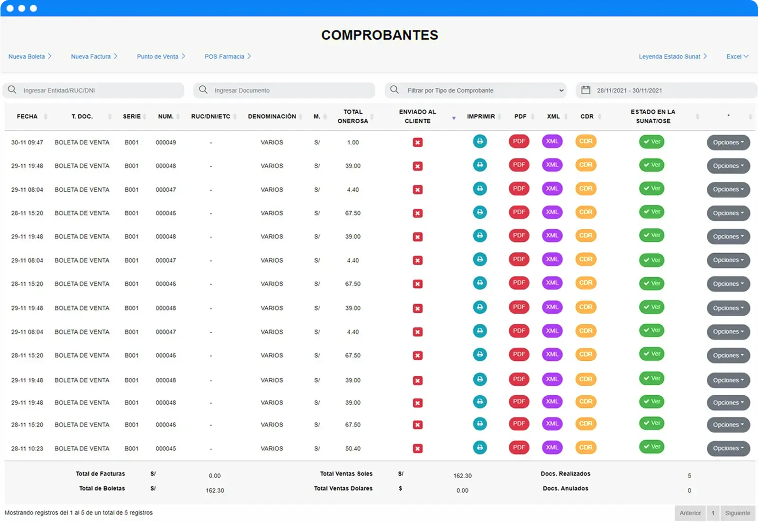Print the boleta number 000045
Screen dimensions: 758x532
tap(479, 447)
